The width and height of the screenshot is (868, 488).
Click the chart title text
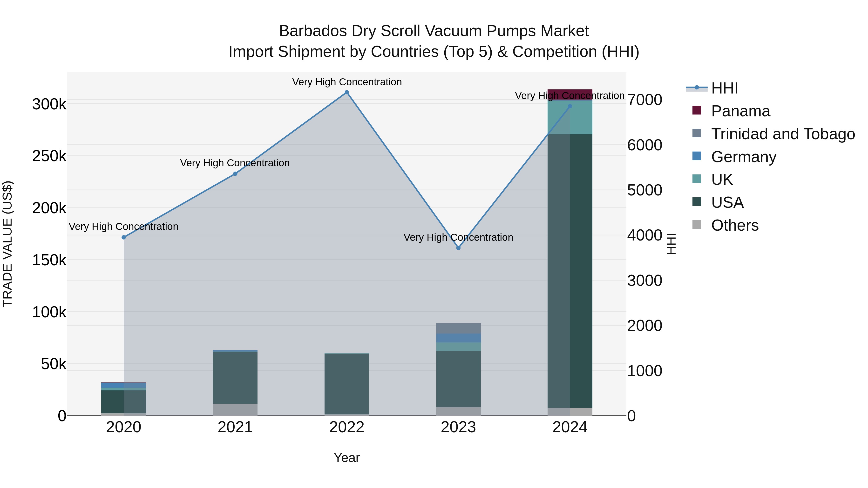click(x=434, y=41)
